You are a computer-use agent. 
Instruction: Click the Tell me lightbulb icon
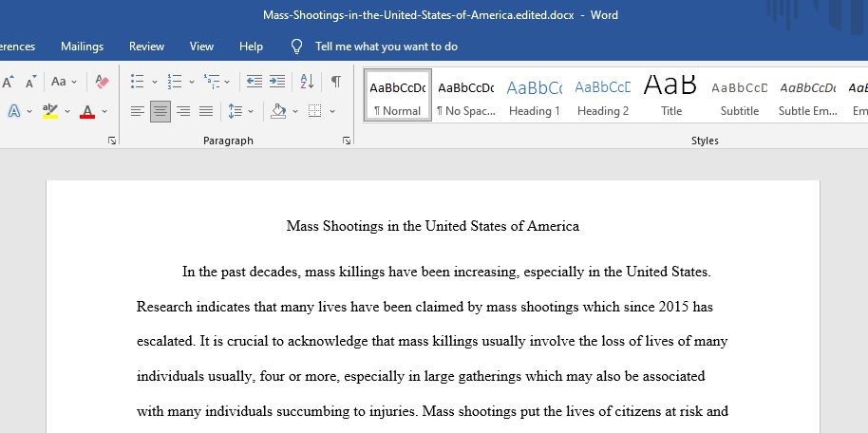296,47
